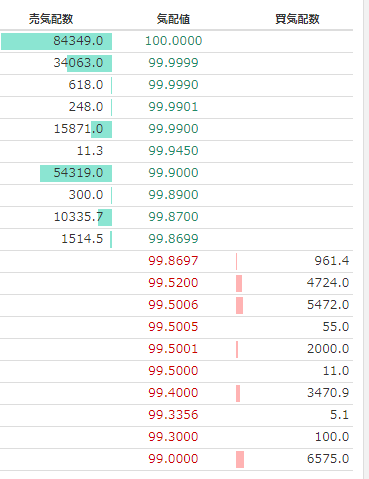
Task: Click sell quantity 618.0
Action: (x=86, y=85)
